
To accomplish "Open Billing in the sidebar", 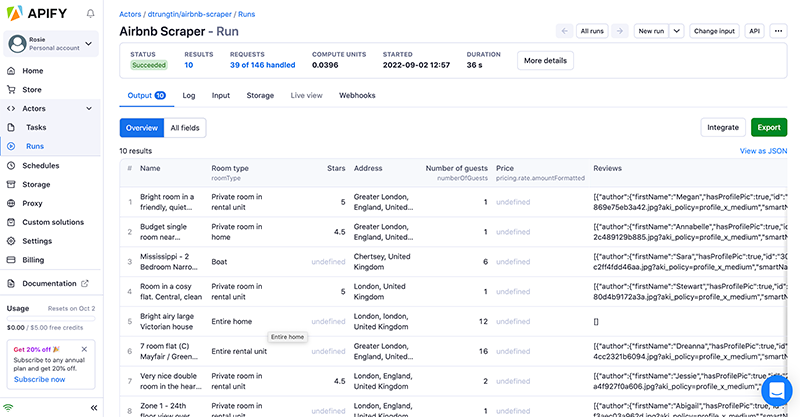I will coord(33,260).
